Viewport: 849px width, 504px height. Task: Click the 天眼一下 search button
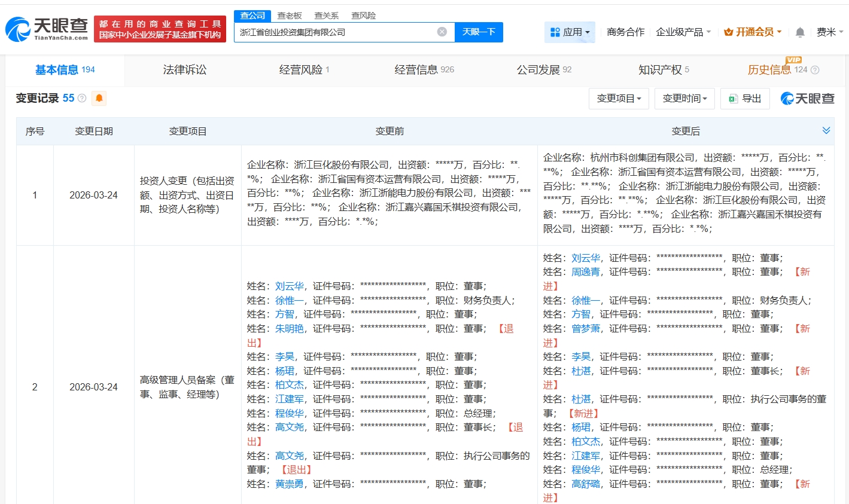coord(479,32)
